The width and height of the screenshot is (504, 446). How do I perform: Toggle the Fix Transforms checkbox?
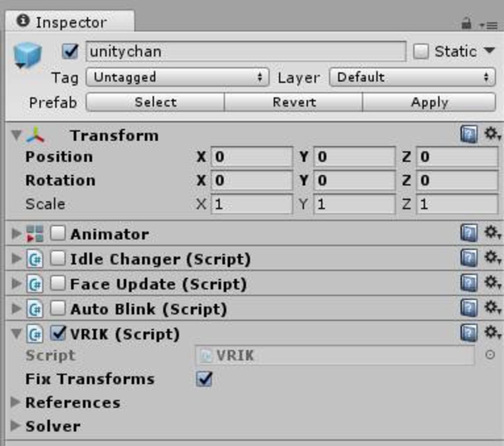coord(204,379)
